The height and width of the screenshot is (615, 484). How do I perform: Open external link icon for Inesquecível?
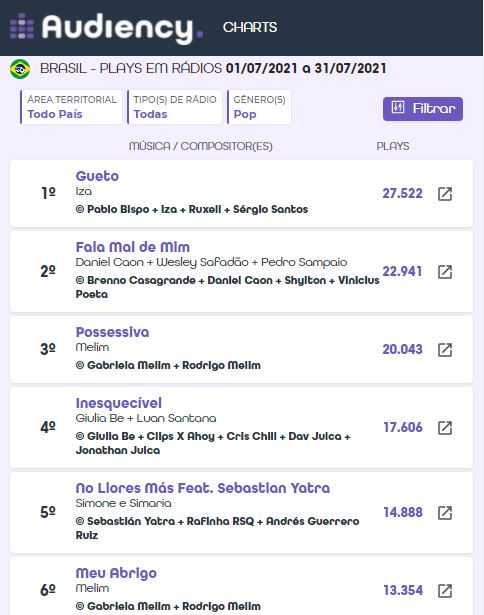tap(445, 428)
